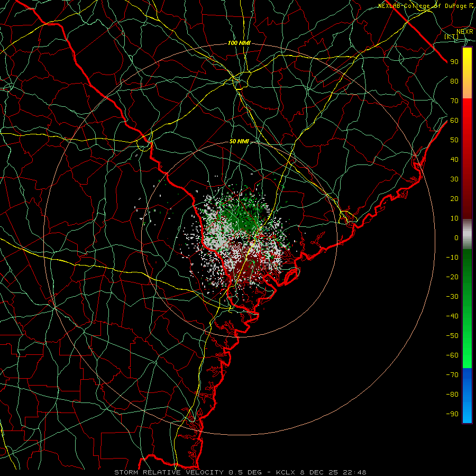Viewport: 476px width, 476px height.
Task: Select the 20 value on the velocity scale
Action: point(454,199)
